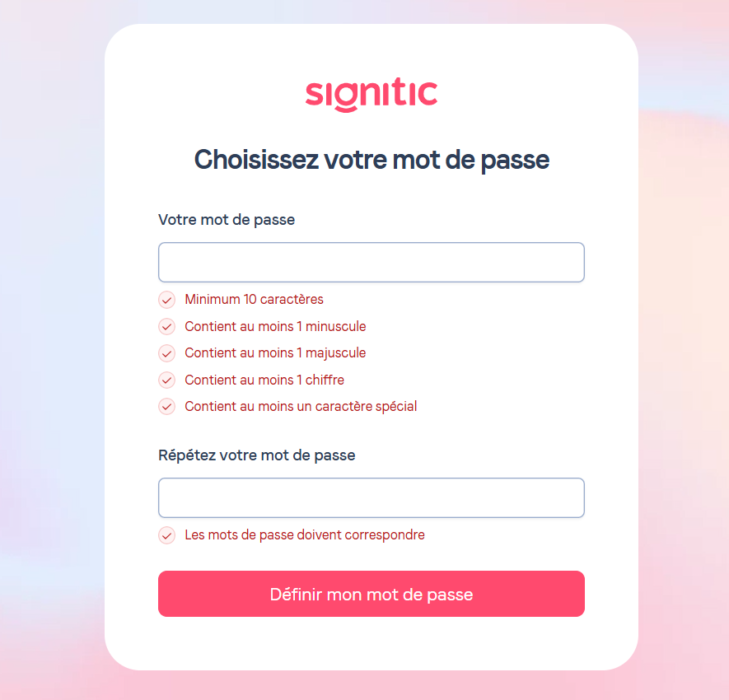
Task: Select the Contient au moins un caractère spécial text
Action: click(x=301, y=407)
